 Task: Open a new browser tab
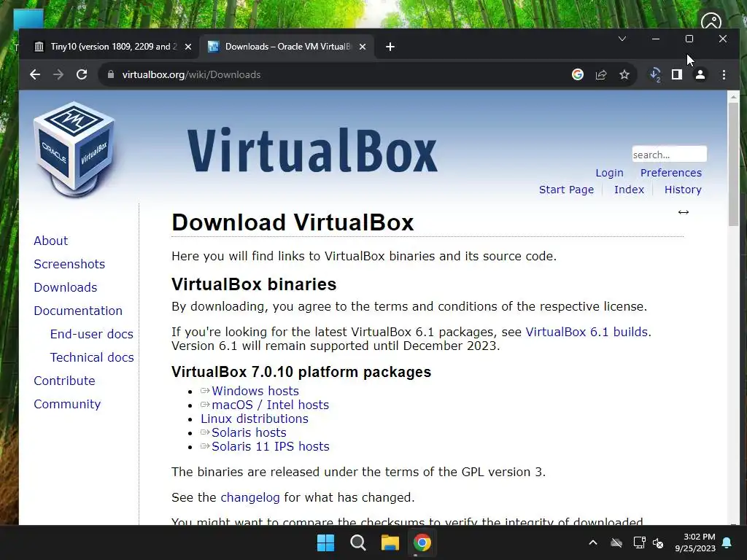tap(390, 47)
